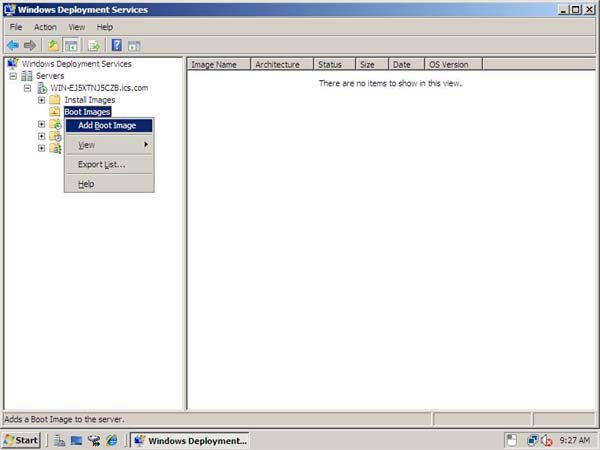600x450 pixels.
Task: Select WIN-EJ5XTNJ5CZB.ics.com tree label
Action: (99, 88)
